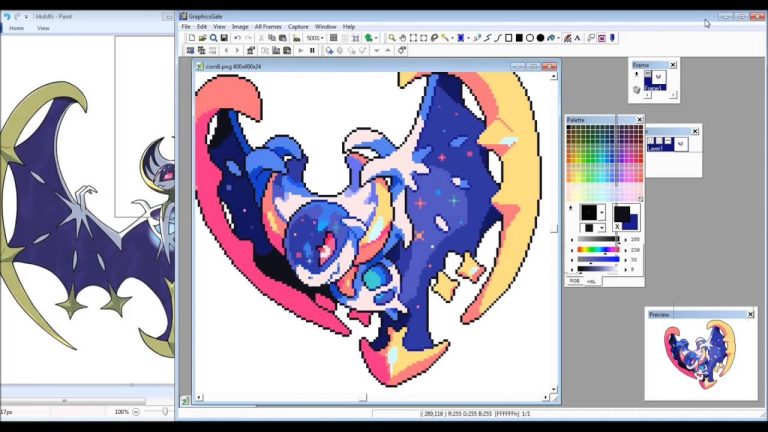The image size is (768, 432).
Task: Pick a red swatch in the palette grid
Action: tap(640, 160)
